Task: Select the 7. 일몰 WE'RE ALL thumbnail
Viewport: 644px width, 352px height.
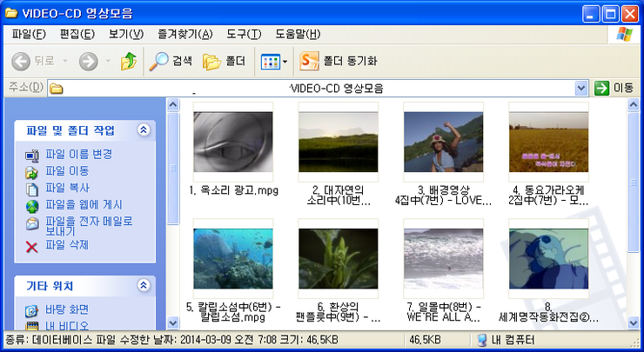Action: point(444,258)
